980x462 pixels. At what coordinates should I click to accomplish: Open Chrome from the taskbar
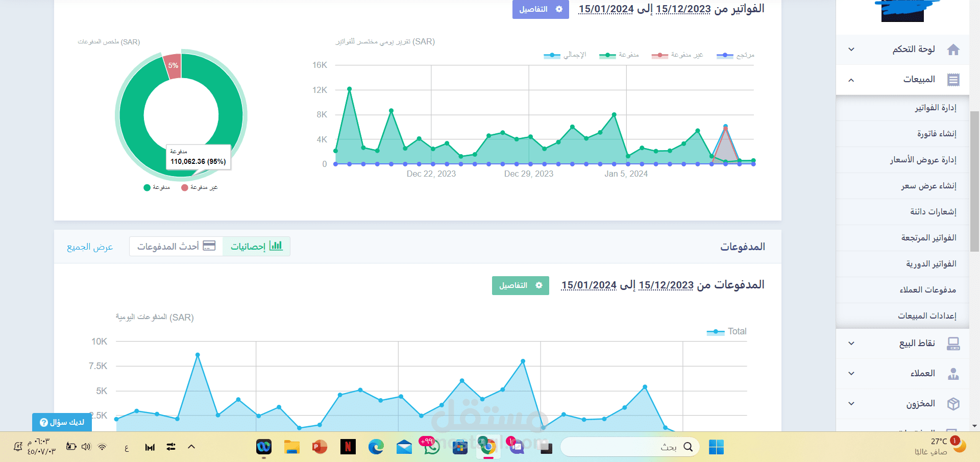(488, 447)
